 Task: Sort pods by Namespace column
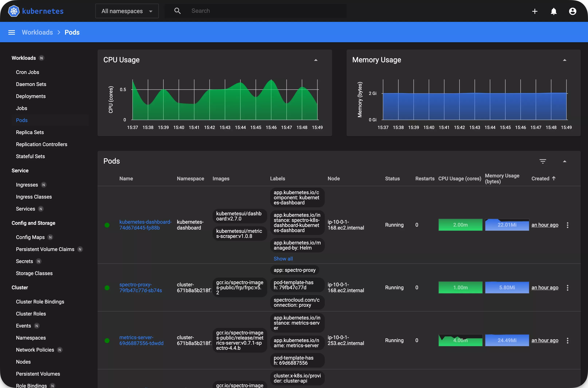[190, 178]
